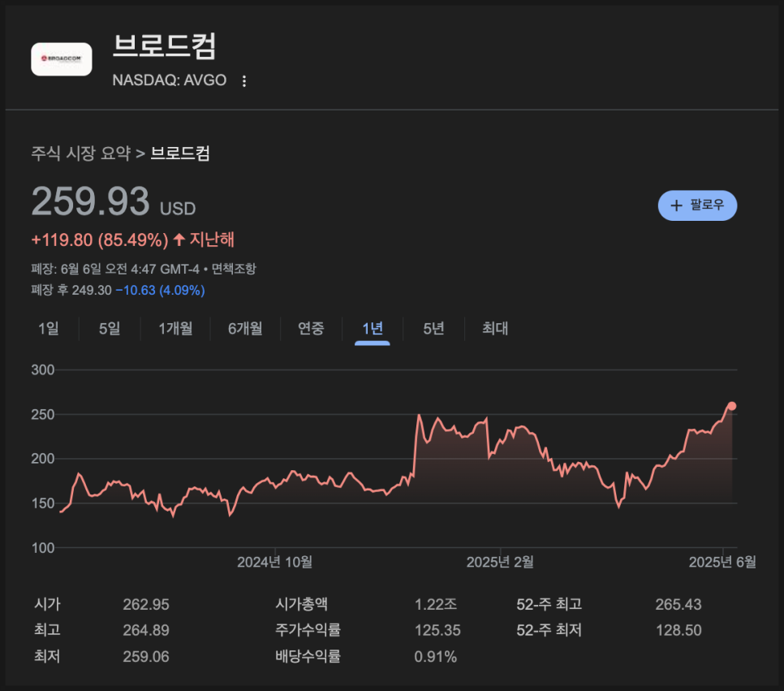Click the 시가 value 262.95
784x691 pixels.
click(146, 604)
